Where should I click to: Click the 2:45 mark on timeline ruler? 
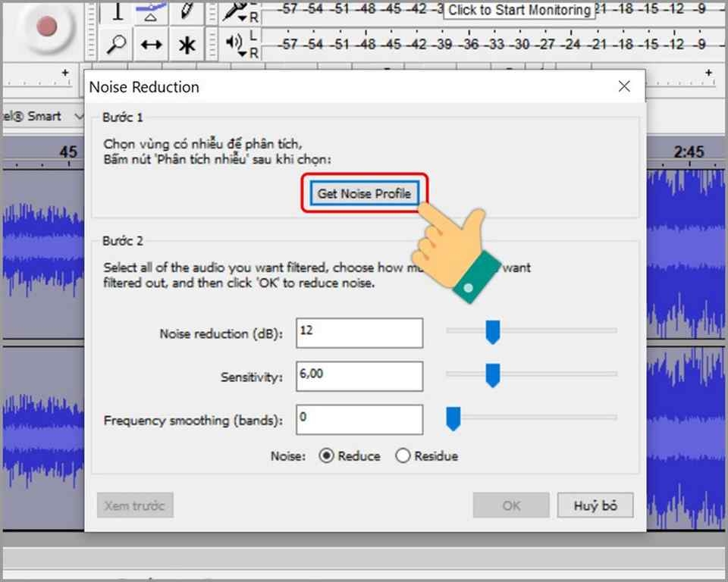click(x=689, y=152)
